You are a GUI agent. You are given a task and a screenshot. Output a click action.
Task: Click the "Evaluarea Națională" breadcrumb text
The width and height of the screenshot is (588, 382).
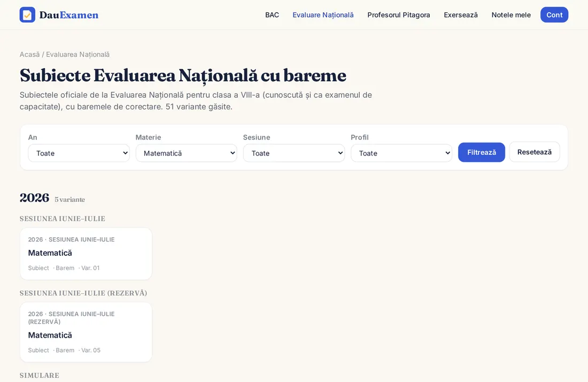coord(78,54)
